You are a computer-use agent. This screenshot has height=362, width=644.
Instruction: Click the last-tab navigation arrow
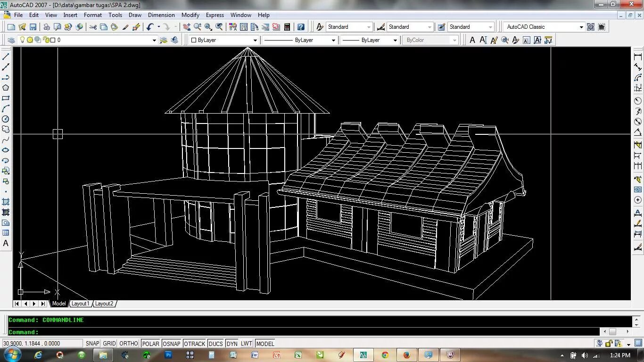[x=43, y=304]
